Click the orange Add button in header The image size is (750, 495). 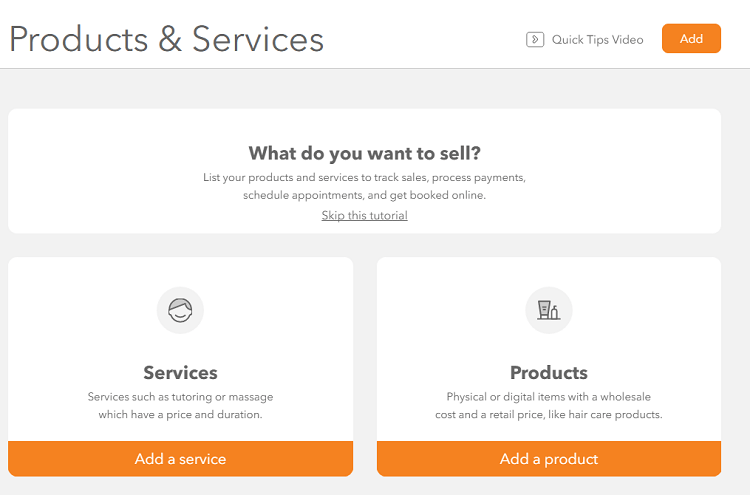click(691, 38)
